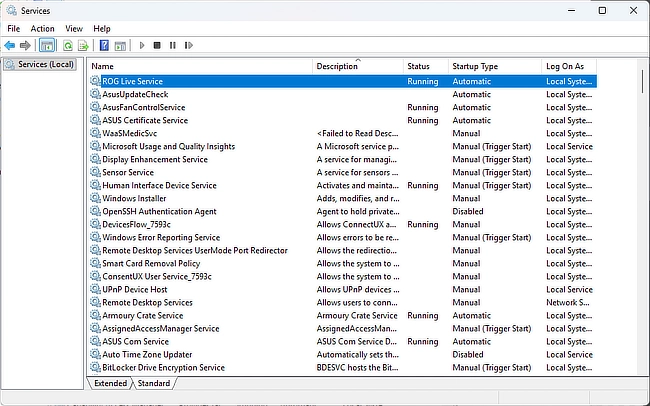This screenshot has width=650, height=406.
Task: Select Human Interface Device Service
Action: 159,185
